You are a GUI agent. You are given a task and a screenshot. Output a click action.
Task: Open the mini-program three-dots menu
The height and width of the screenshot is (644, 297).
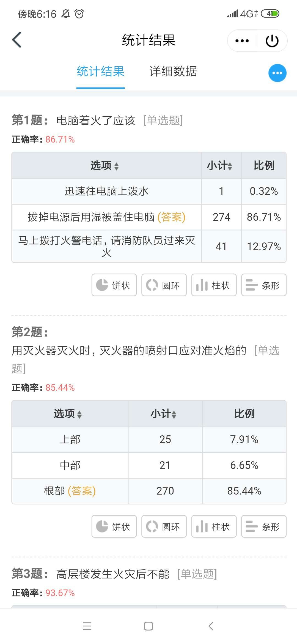pos(242,41)
